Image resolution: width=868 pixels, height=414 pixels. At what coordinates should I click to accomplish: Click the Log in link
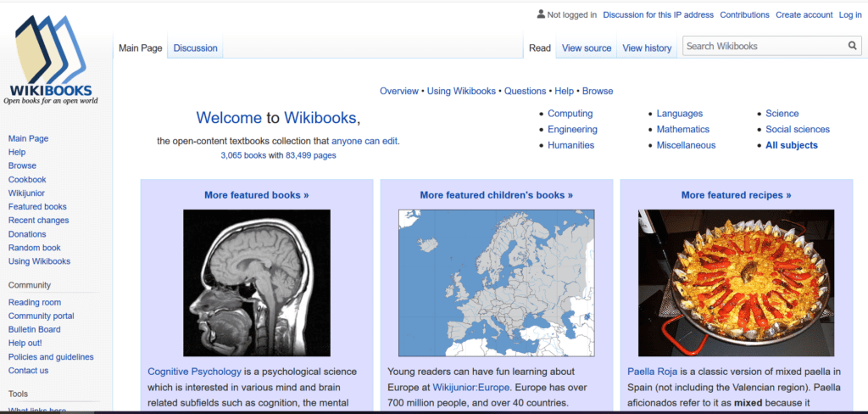click(849, 15)
